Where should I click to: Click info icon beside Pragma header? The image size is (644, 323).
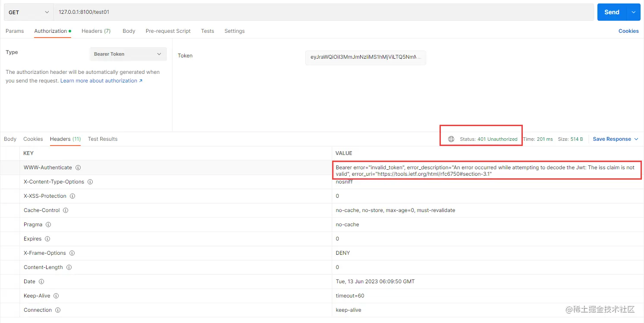[x=48, y=225]
